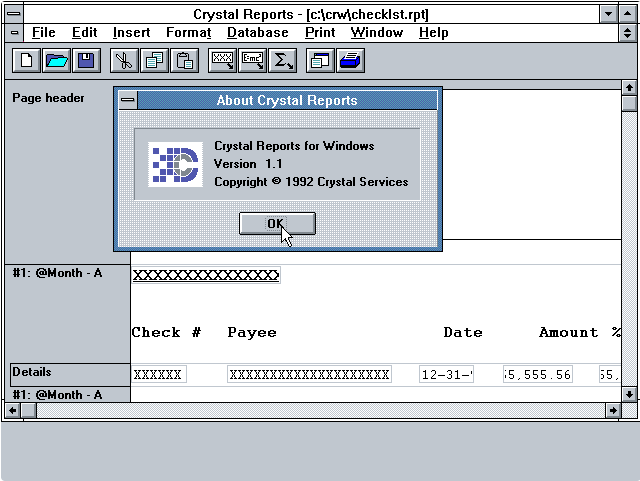
Task: Select the Check # detail field XXXXXX
Action: point(159,374)
